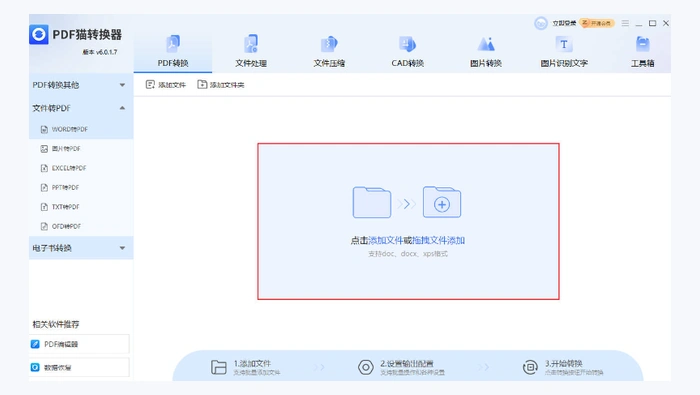Click the PDF猫转换器 app logo
The image size is (700, 395).
click(x=38, y=34)
